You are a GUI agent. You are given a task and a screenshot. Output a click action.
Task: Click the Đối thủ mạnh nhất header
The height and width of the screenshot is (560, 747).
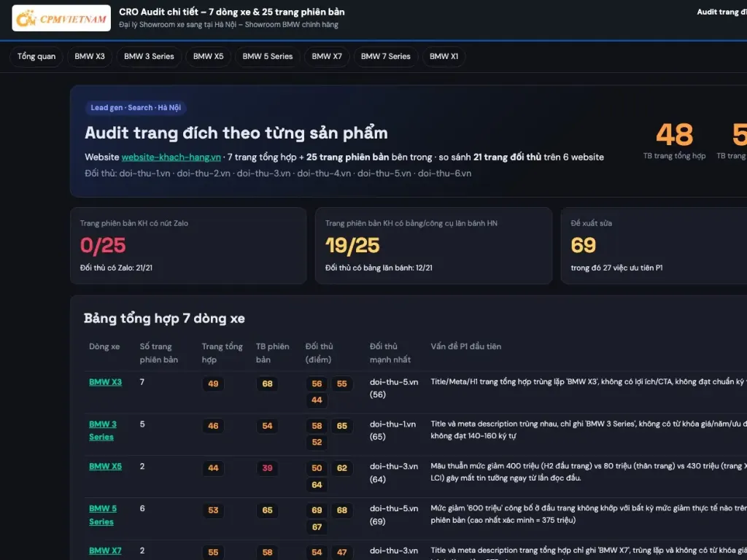(x=390, y=353)
